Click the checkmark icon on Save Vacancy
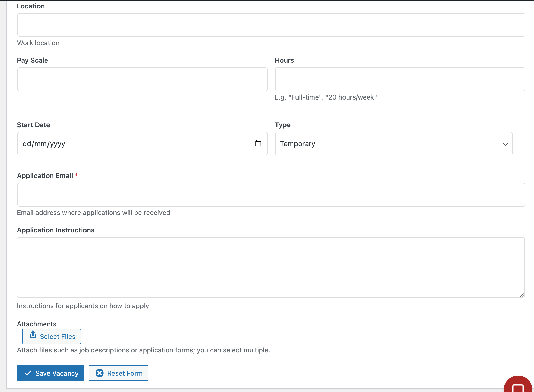534x392 pixels. coord(28,373)
